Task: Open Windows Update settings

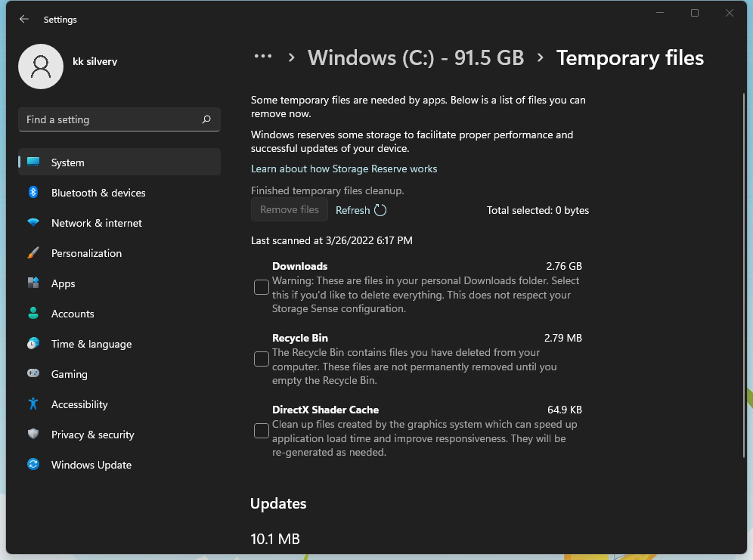Action: tap(119, 465)
